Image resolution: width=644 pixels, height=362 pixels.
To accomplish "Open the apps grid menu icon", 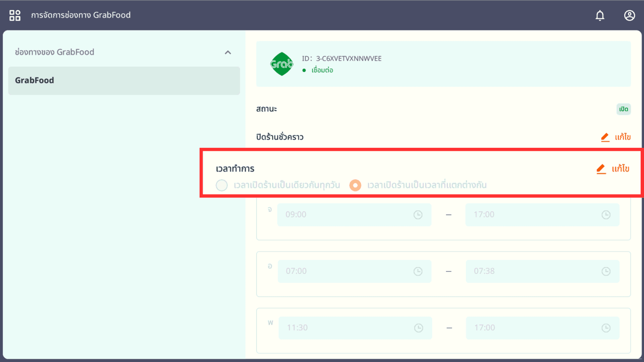I will (x=15, y=15).
